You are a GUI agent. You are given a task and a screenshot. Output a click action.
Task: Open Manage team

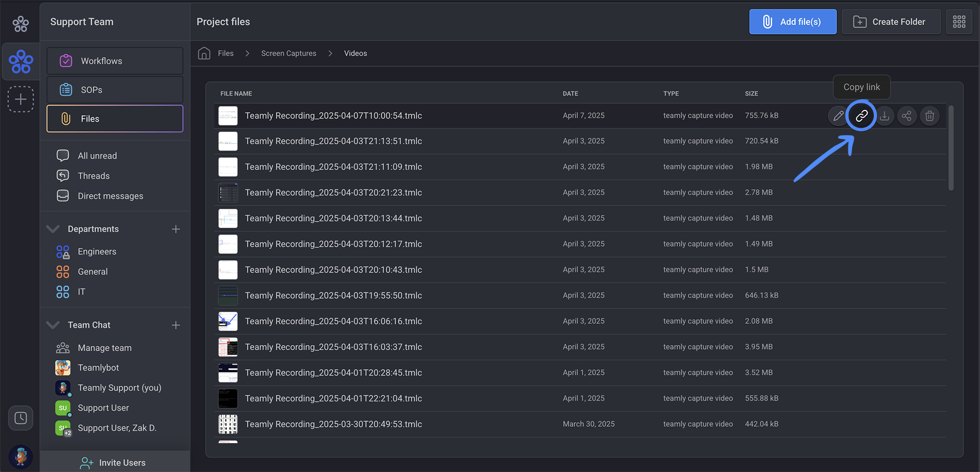[104, 348]
